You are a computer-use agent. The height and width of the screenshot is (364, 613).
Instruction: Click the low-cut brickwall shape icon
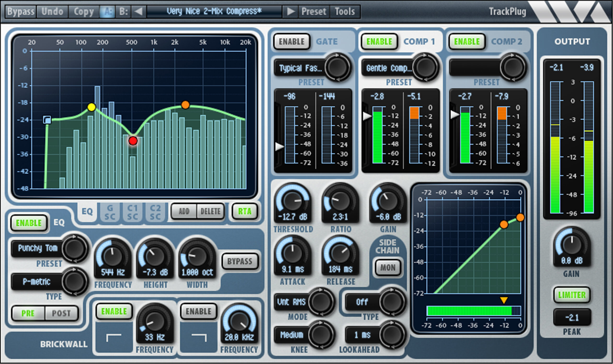pos(114,337)
